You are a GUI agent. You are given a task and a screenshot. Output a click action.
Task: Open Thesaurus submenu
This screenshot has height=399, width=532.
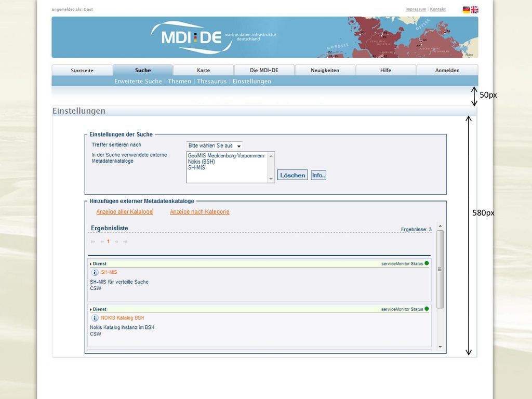coord(212,82)
